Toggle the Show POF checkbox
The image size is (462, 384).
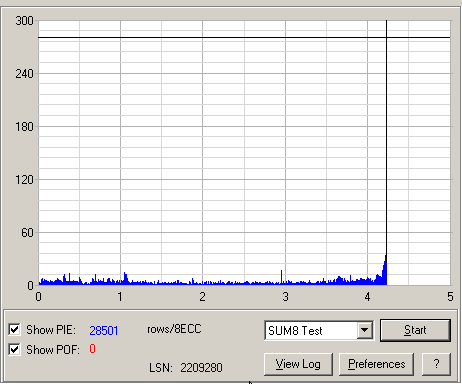tap(14, 349)
